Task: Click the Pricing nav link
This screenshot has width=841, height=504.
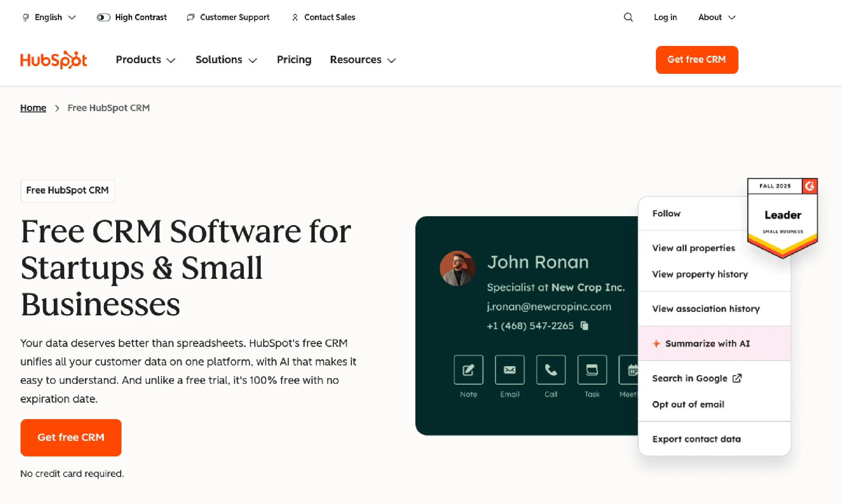Action: (x=294, y=60)
